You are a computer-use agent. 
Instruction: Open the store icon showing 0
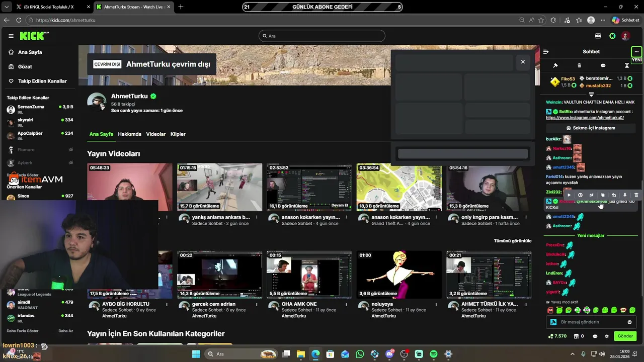pos(579,336)
